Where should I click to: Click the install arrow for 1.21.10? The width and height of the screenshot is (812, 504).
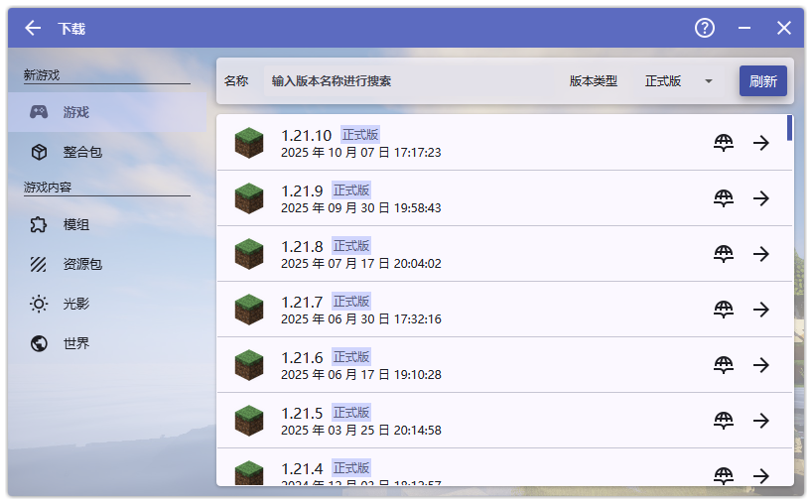[x=761, y=143]
